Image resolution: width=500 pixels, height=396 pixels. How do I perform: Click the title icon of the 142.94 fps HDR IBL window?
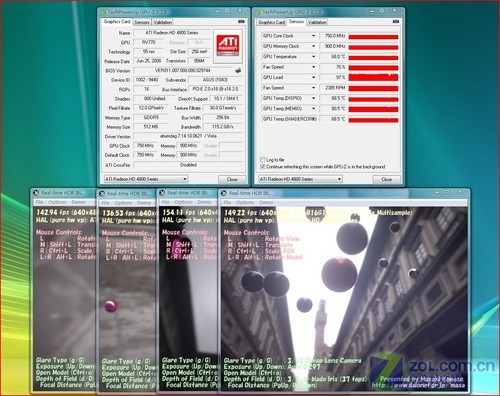click(x=36, y=193)
